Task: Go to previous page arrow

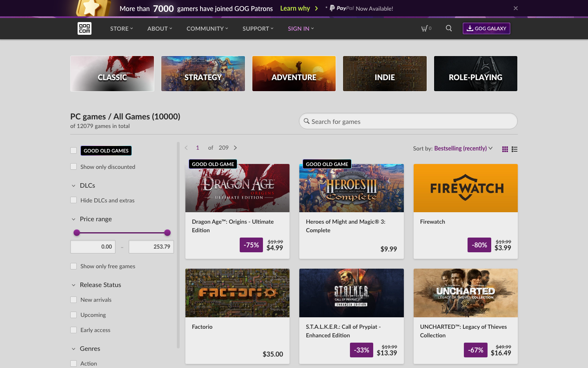Action: pos(186,148)
